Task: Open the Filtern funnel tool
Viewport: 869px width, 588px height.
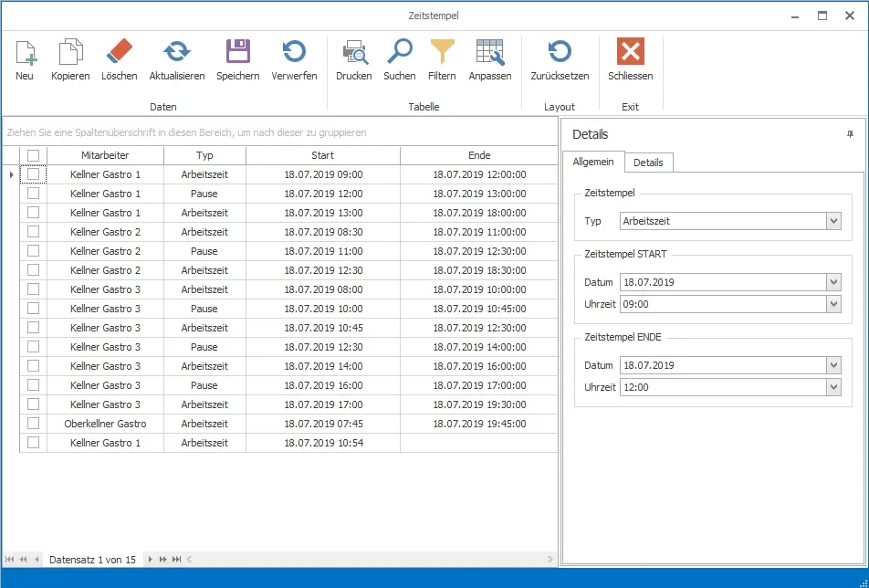Action: 442,54
